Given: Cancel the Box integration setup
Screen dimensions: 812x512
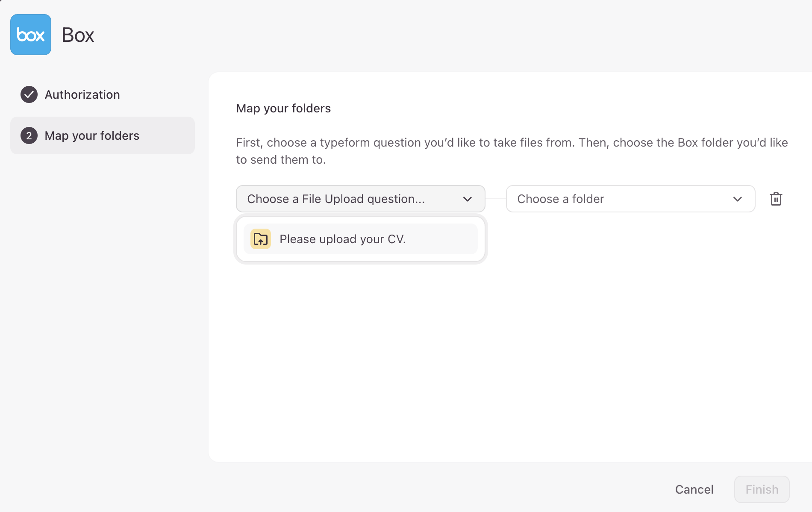Looking at the screenshot, I should (x=694, y=489).
